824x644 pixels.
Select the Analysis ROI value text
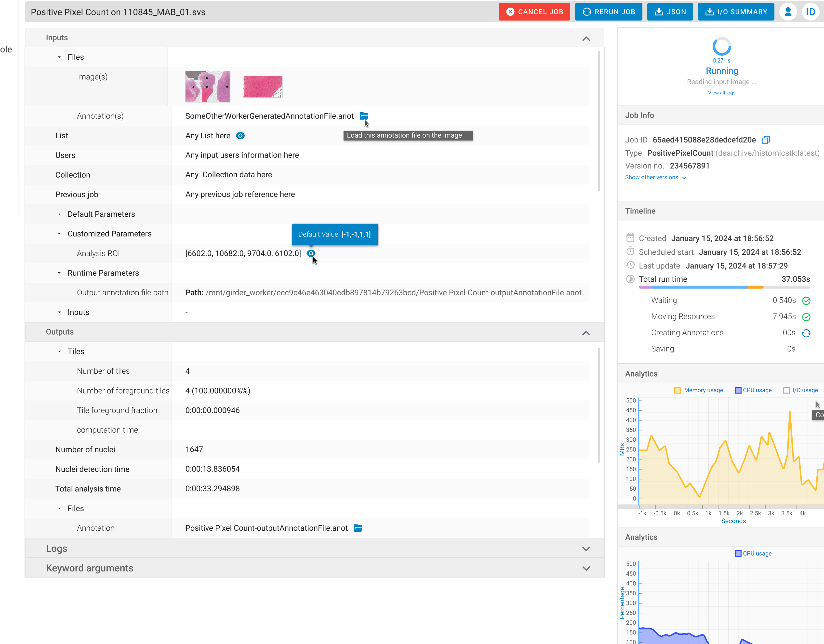click(243, 253)
